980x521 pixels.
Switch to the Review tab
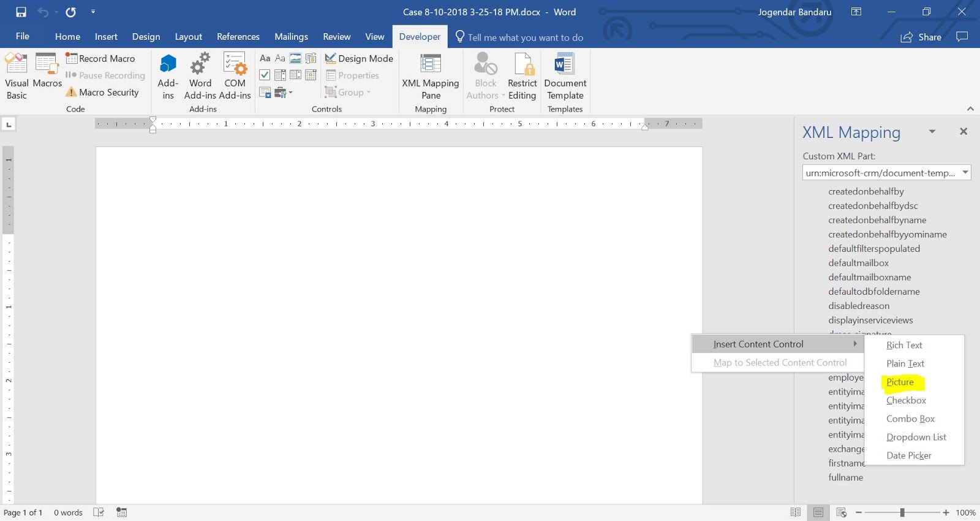(x=336, y=36)
